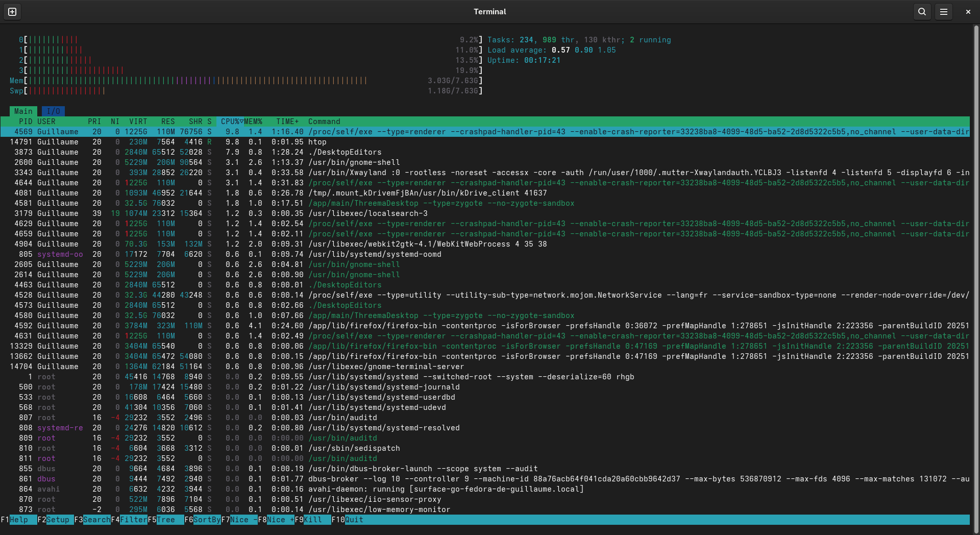Open the F4 Filter option
The height and width of the screenshot is (535, 980).
click(x=130, y=520)
